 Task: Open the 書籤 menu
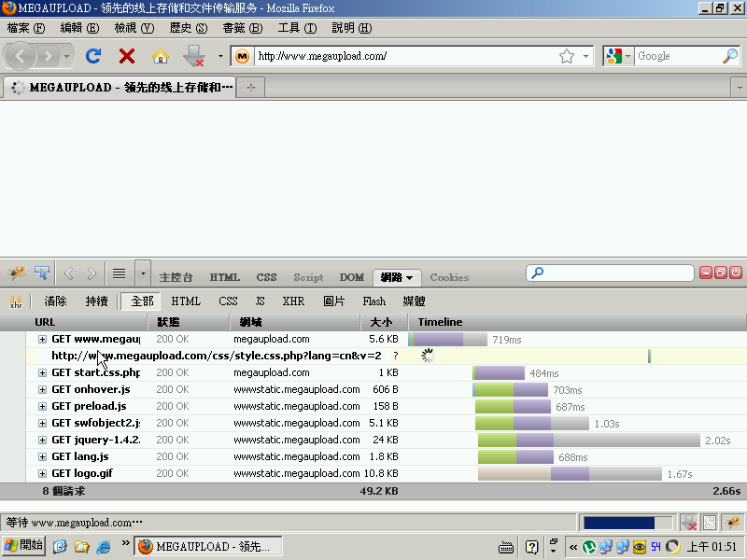(x=243, y=28)
